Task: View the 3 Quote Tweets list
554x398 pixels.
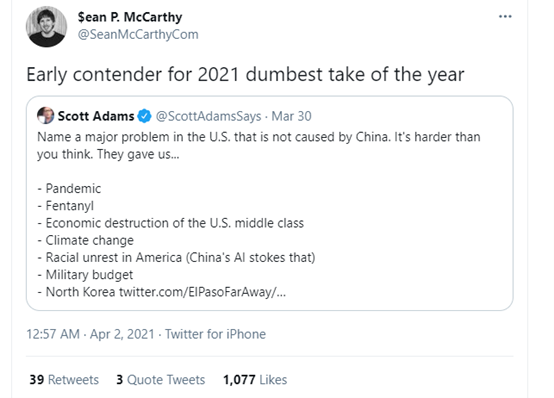Action: 160,380
